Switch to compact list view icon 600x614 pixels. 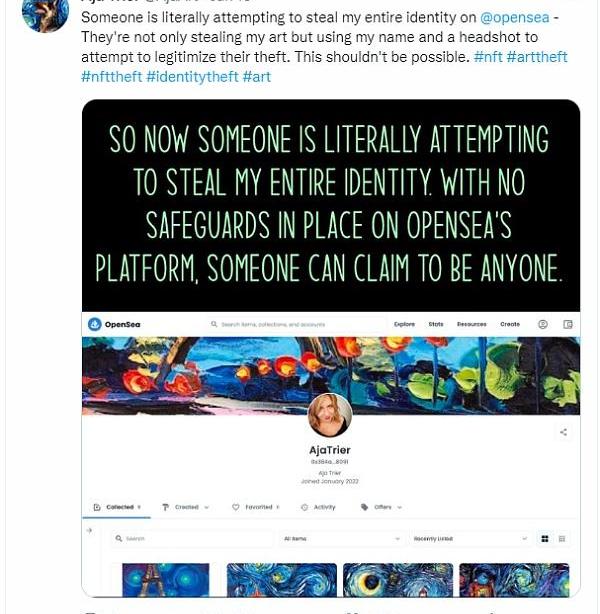pos(562,539)
